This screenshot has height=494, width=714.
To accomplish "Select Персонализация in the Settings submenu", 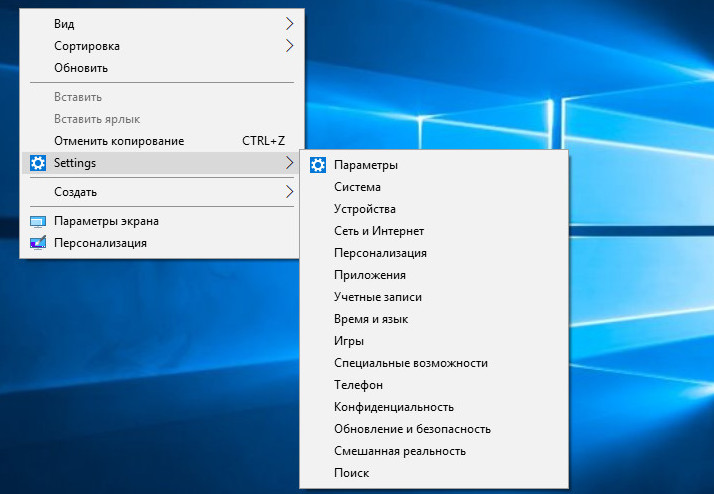I will tap(434, 253).
